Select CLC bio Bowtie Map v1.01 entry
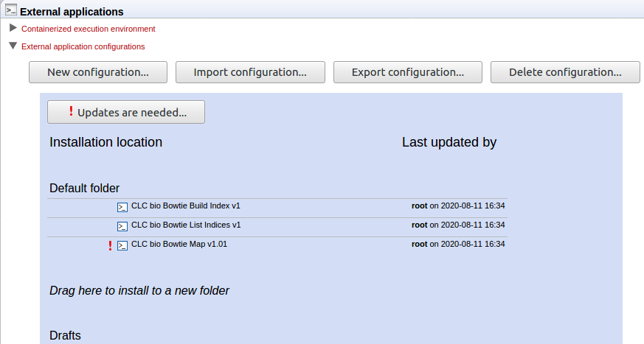644x344 pixels. 179,245
